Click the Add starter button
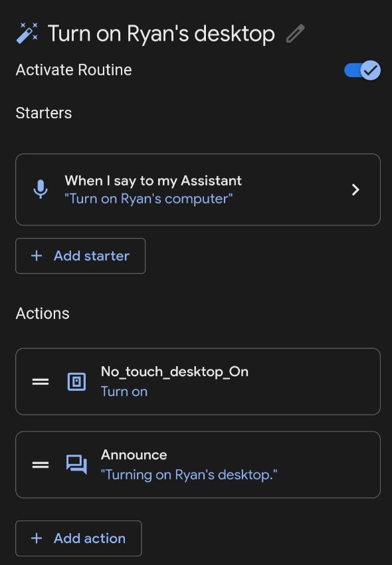This screenshot has height=565, width=392. pyautogui.click(x=80, y=255)
